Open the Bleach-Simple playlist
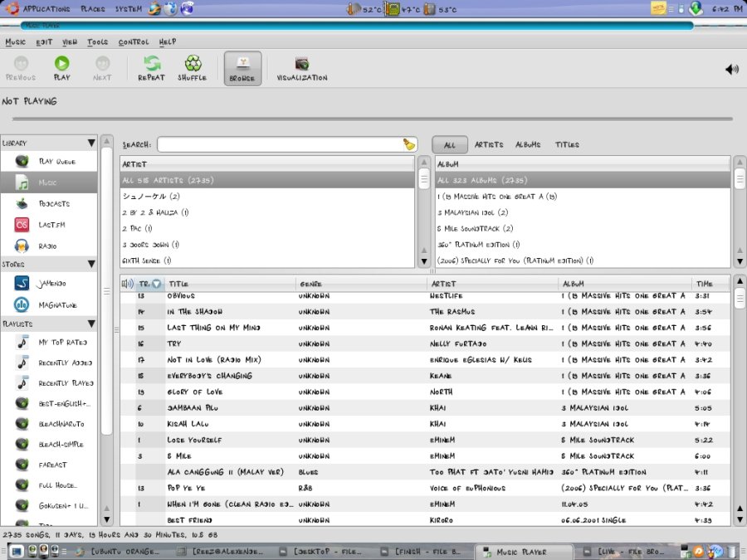Screen dimensions: 747x560 click(x=49, y=445)
